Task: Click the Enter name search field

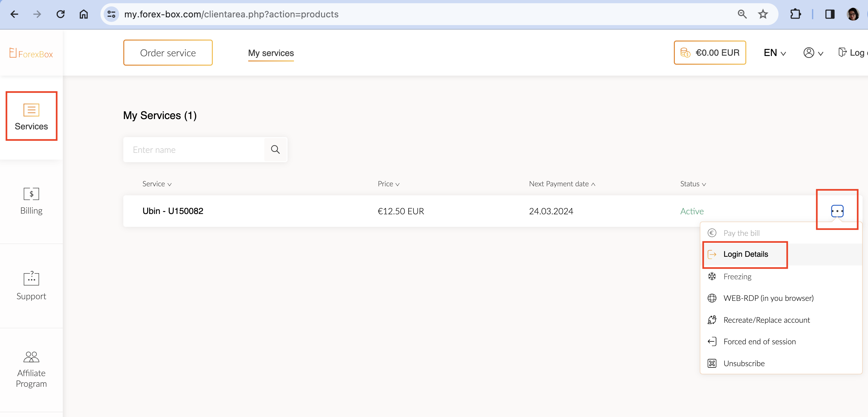Action: point(194,150)
